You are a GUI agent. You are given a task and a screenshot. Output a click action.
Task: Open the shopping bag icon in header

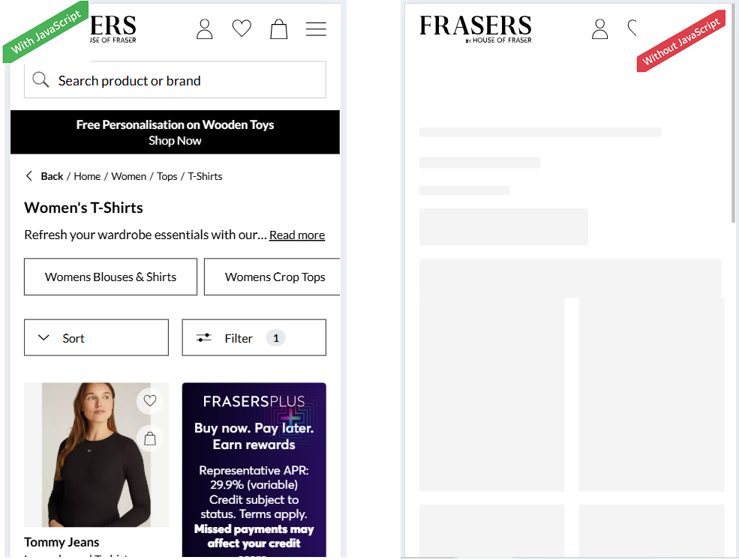coord(279,29)
